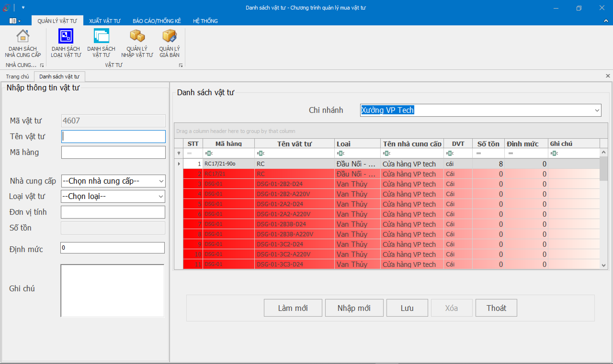Click Mã hàng column filter operator icon
Viewport: 613px width, 364px height.
[x=209, y=153]
